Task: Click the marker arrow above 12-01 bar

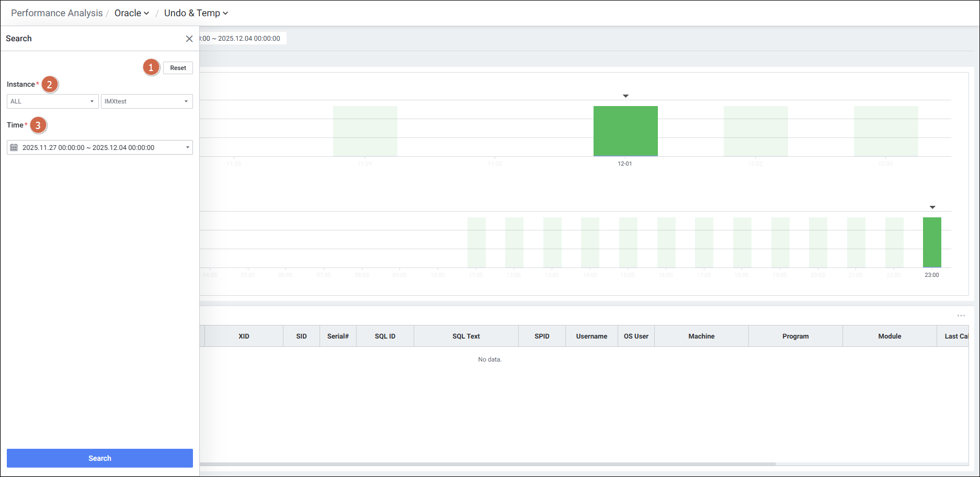Action: click(625, 96)
